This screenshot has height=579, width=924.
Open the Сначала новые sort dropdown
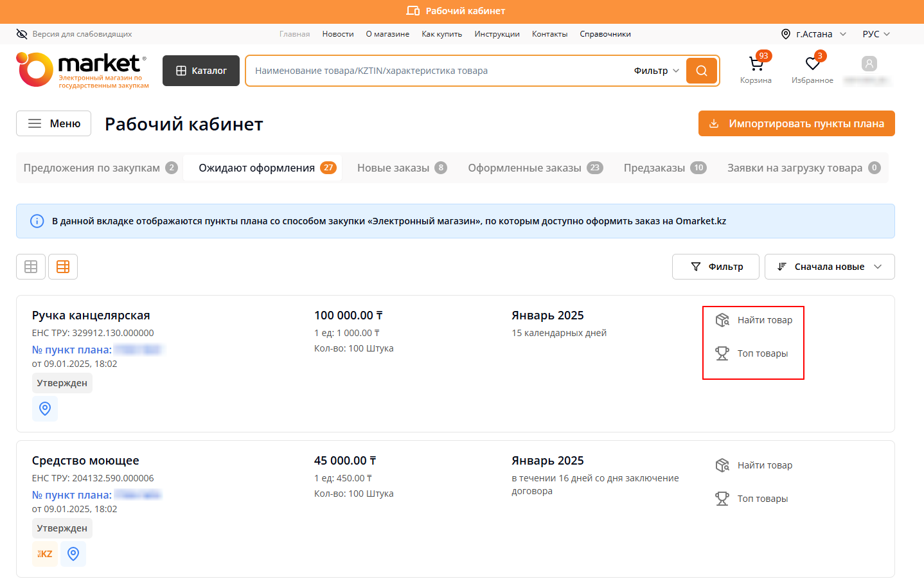(x=829, y=267)
